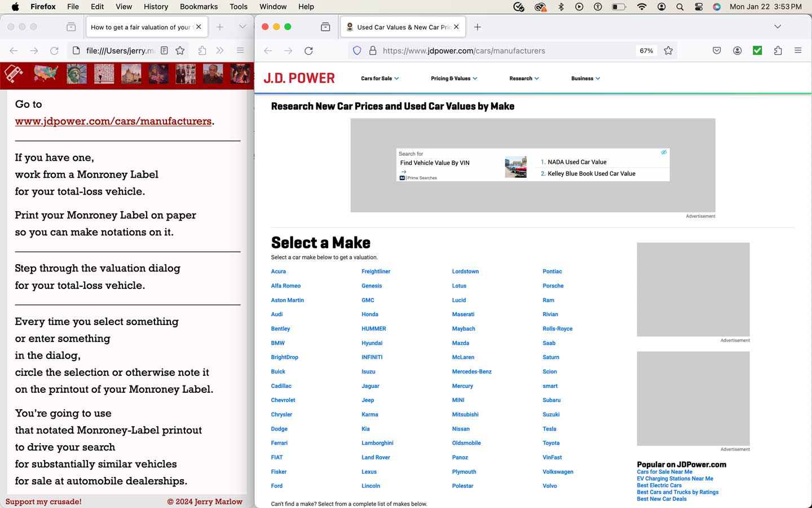Open the Pocket save icon
Image resolution: width=812 pixels, height=508 pixels.
(717, 51)
